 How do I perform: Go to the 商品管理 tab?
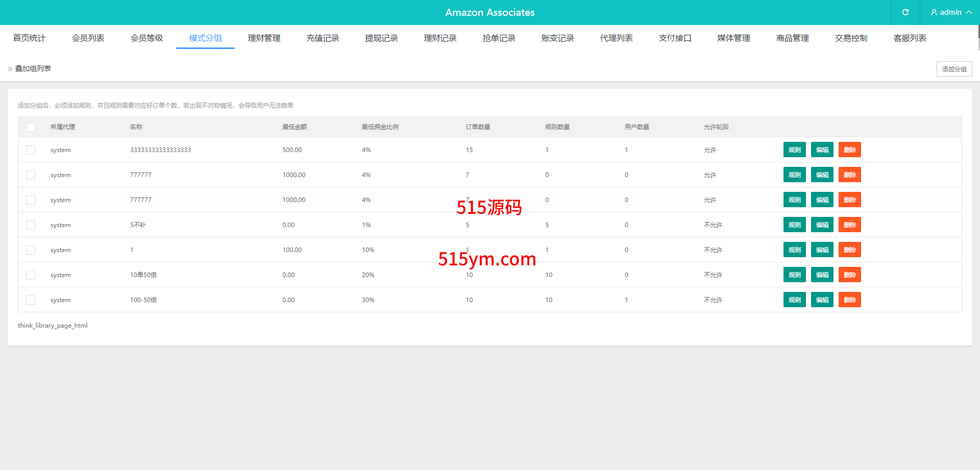pyautogui.click(x=792, y=38)
